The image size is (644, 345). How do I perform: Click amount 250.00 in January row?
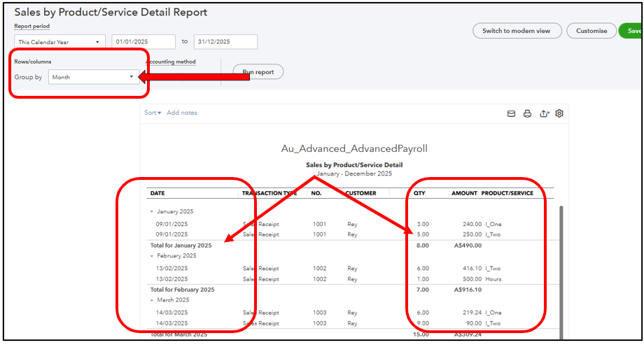click(472, 234)
